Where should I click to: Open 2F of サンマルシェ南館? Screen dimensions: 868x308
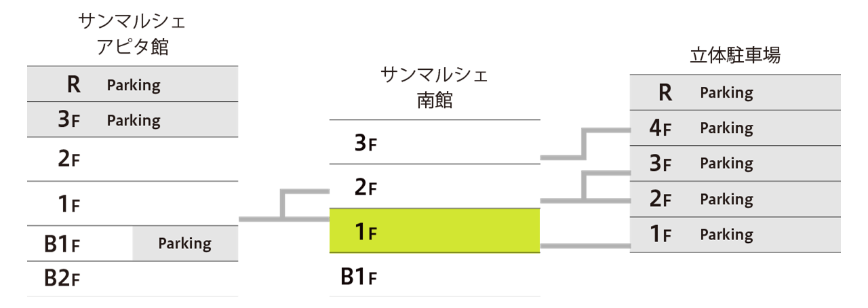coord(435,186)
